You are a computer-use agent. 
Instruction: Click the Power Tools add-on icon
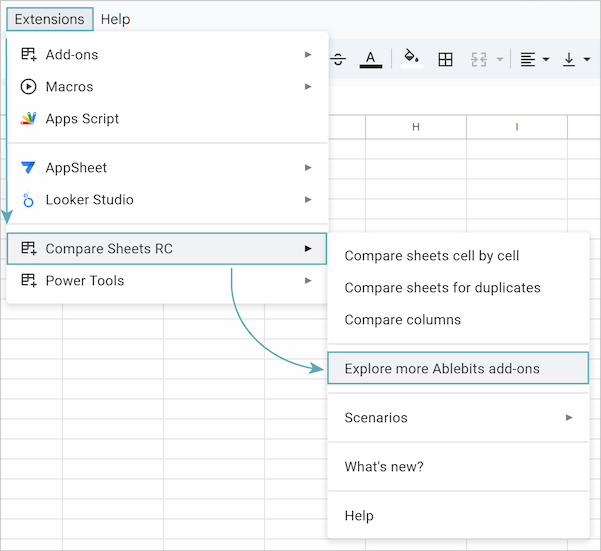point(29,280)
